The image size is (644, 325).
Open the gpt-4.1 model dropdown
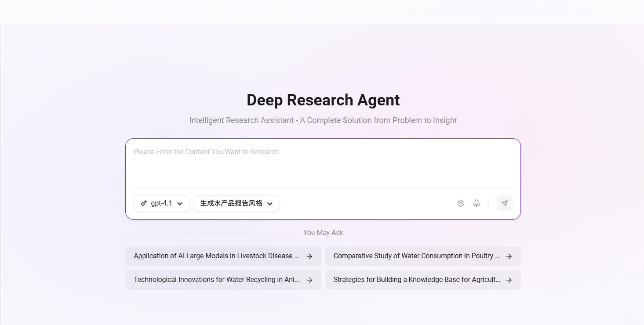(x=161, y=203)
